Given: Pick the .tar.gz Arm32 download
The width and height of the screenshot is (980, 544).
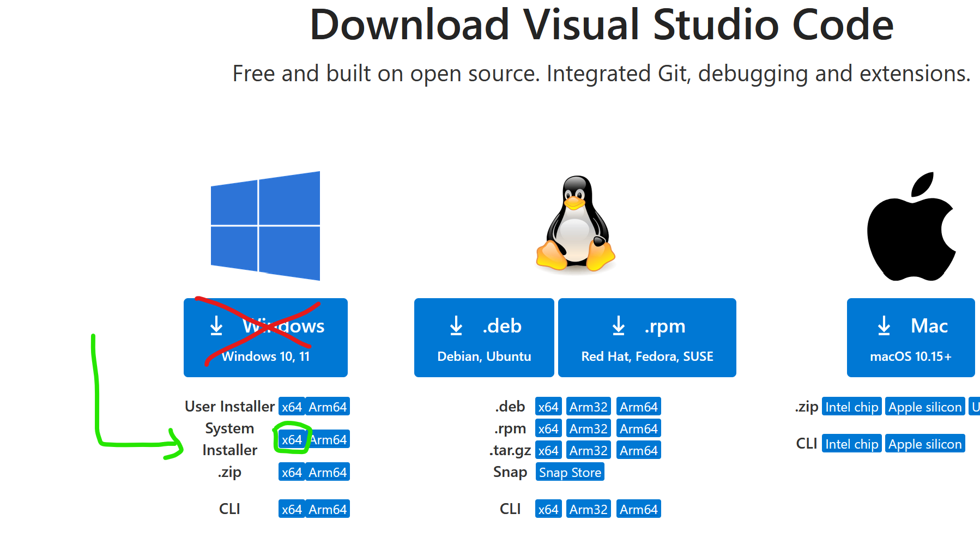Looking at the screenshot, I should [589, 450].
